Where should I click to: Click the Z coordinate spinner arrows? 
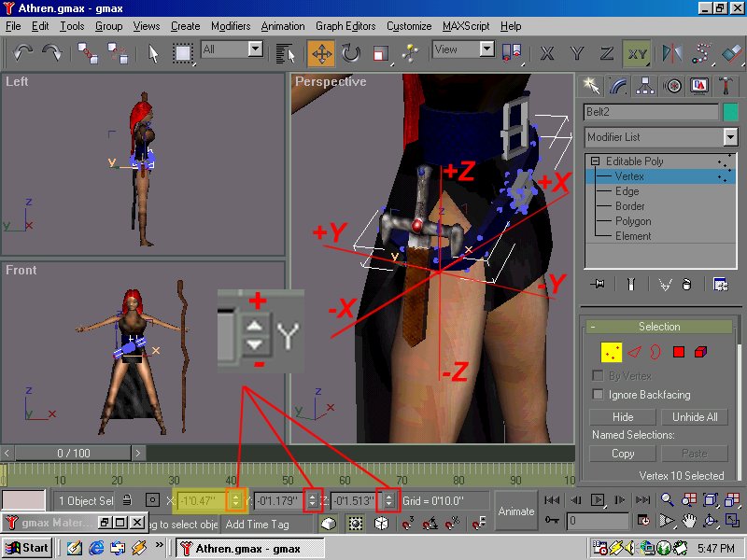(x=388, y=500)
